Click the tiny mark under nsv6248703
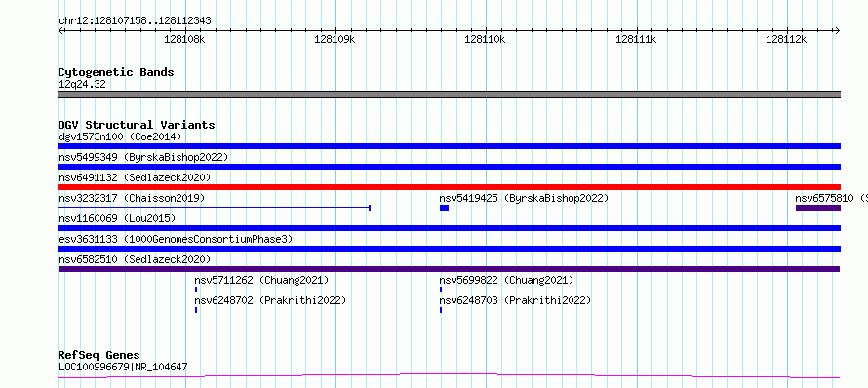Viewport: 868px width, 388px height. [x=441, y=310]
